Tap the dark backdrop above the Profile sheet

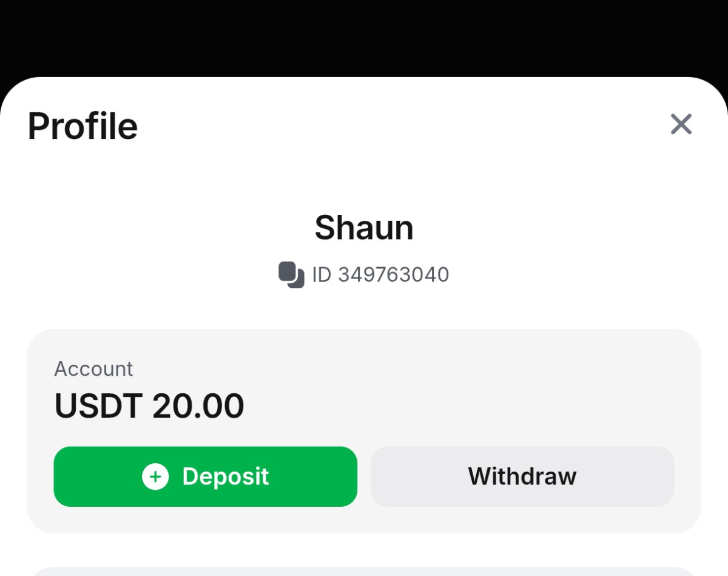pyautogui.click(x=364, y=36)
